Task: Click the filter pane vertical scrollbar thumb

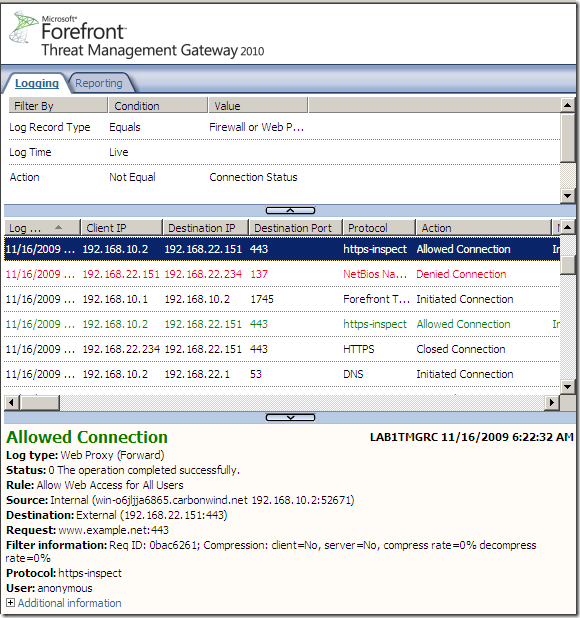Action: point(567,138)
